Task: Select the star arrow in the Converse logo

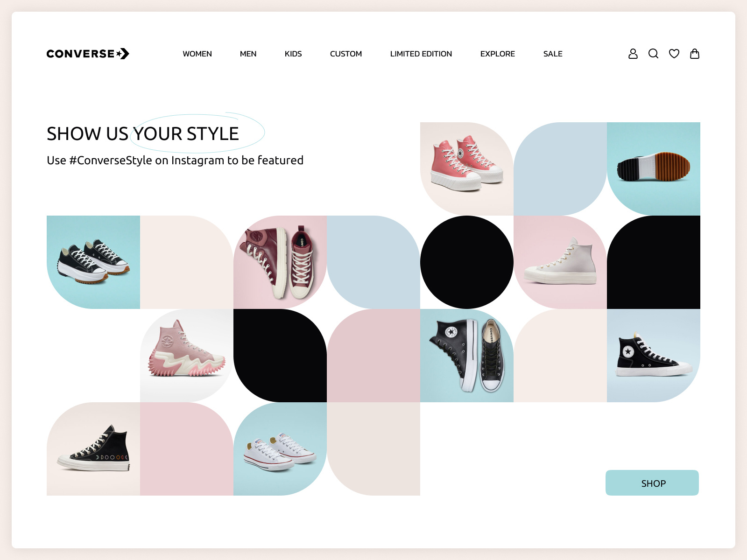Action: click(x=123, y=54)
